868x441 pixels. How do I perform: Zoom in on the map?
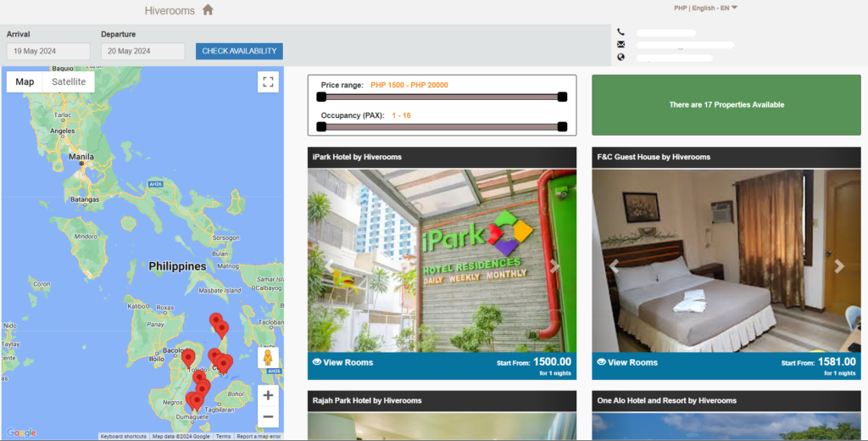pyautogui.click(x=268, y=395)
